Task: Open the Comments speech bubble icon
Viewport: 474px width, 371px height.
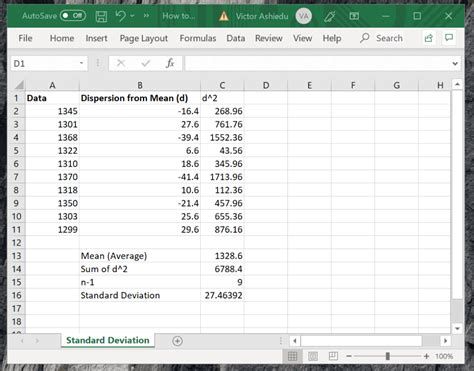Action: pyautogui.click(x=449, y=38)
